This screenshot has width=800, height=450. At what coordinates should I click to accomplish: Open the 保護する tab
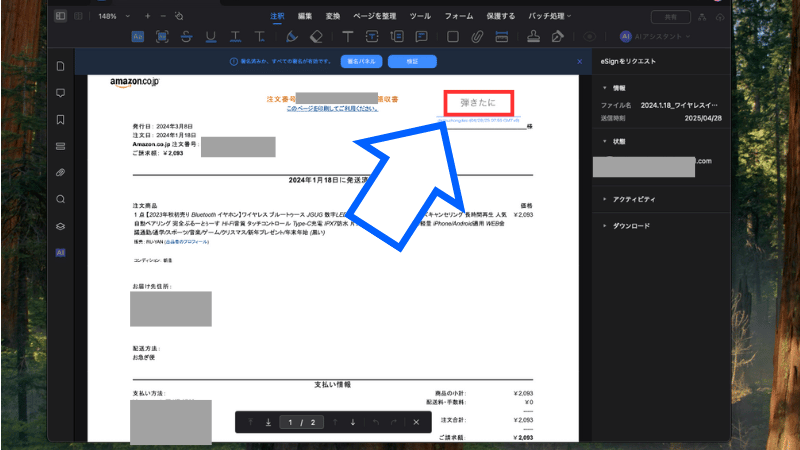(x=501, y=16)
